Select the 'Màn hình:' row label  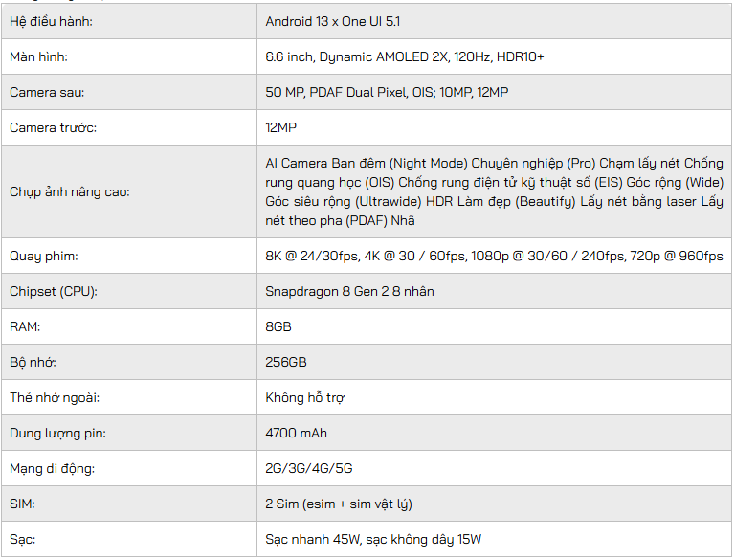41,56
